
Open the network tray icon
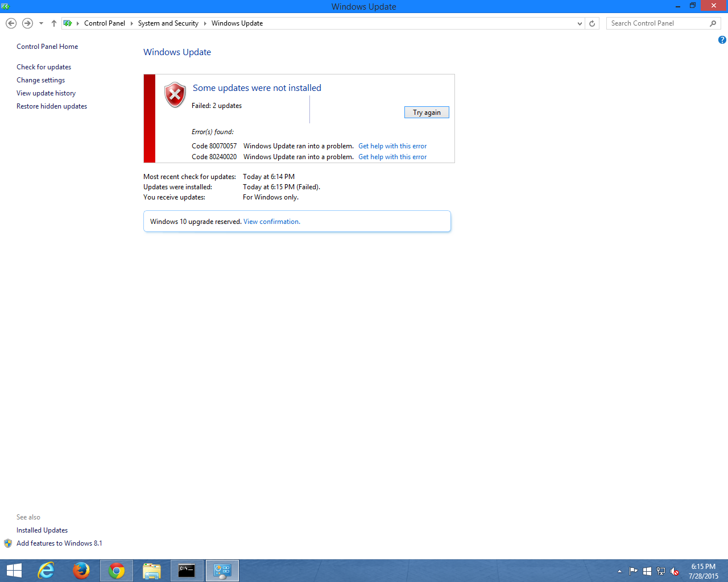[x=661, y=571]
